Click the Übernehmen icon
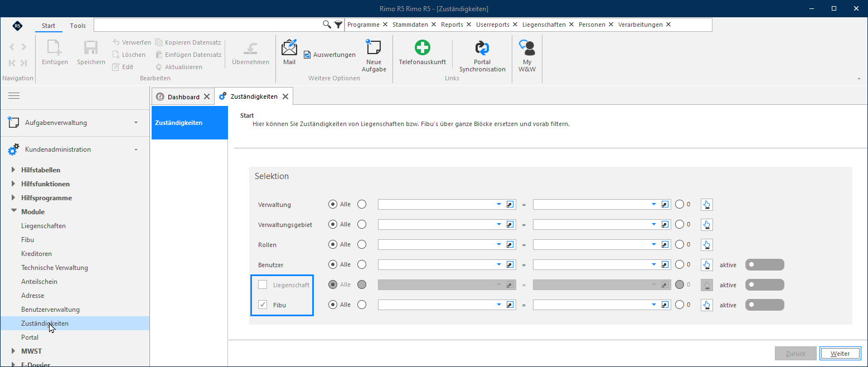Screen dimensions: 868x367 pyautogui.click(x=250, y=48)
